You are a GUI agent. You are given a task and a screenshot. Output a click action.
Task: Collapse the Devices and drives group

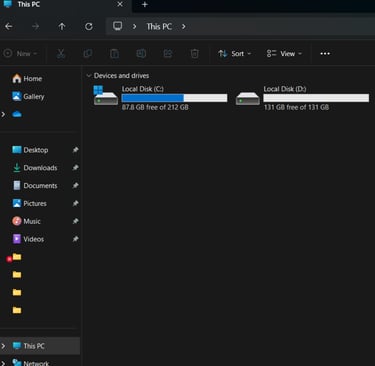pyautogui.click(x=89, y=76)
